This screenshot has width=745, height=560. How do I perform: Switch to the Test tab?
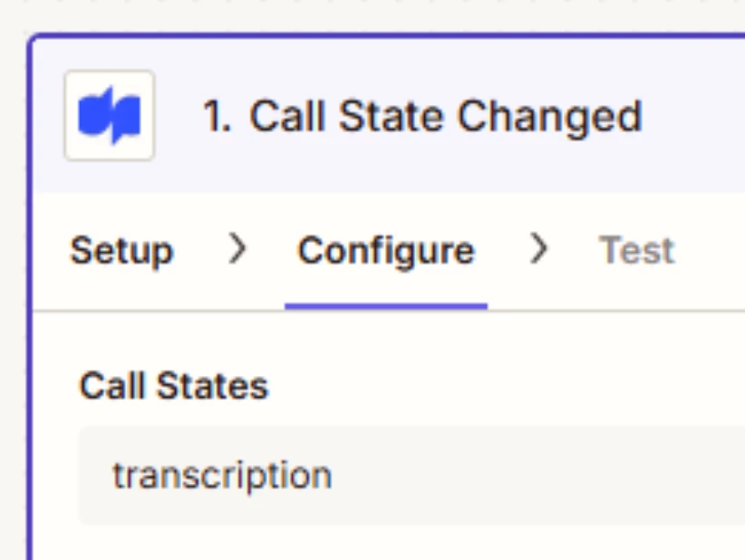point(636,250)
